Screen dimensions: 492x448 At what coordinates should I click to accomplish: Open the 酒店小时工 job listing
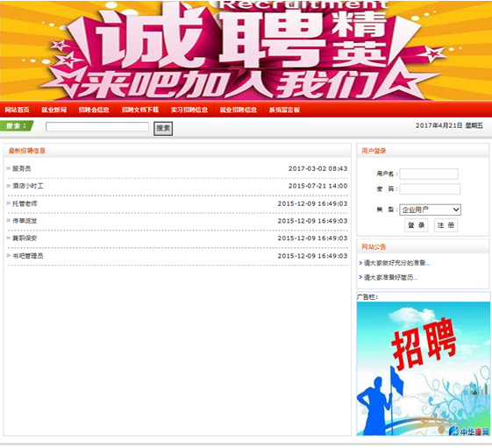click(28, 186)
